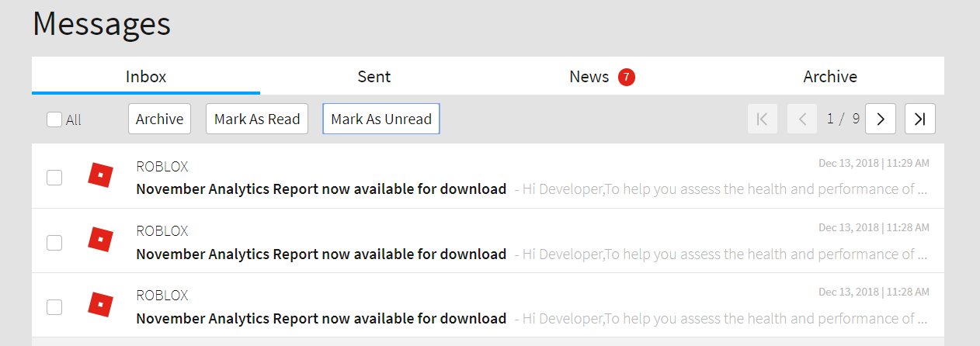This screenshot has height=346, width=980.
Task: Click Roblox avatar icon of 11:29 AM message
Action: [x=100, y=175]
